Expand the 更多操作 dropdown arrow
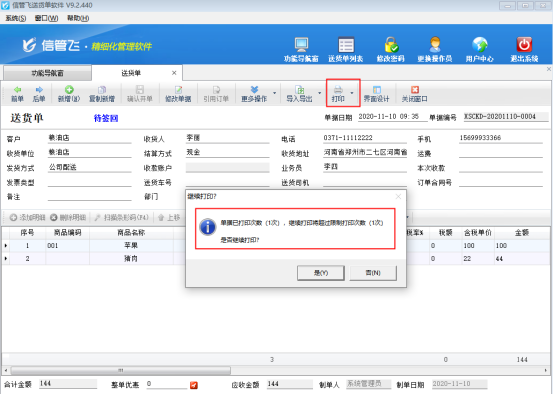Viewport: 554px width, 395px height. point(275,93)
